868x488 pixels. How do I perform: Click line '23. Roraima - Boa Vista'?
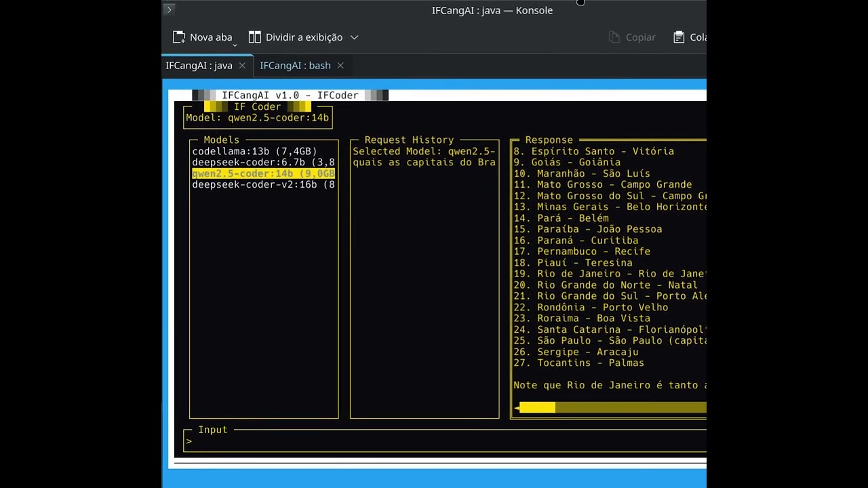coord(582,319)
